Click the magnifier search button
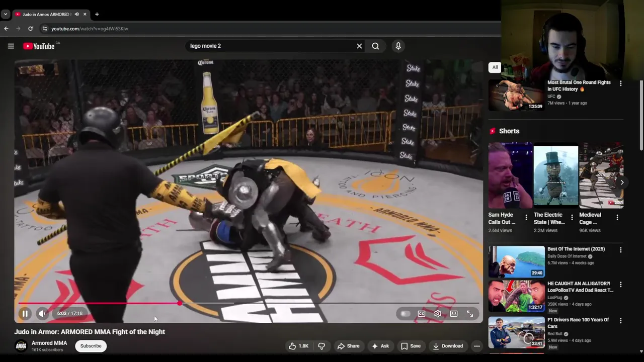The width and height of the screenshot is (644, 362). coord(375,46)
